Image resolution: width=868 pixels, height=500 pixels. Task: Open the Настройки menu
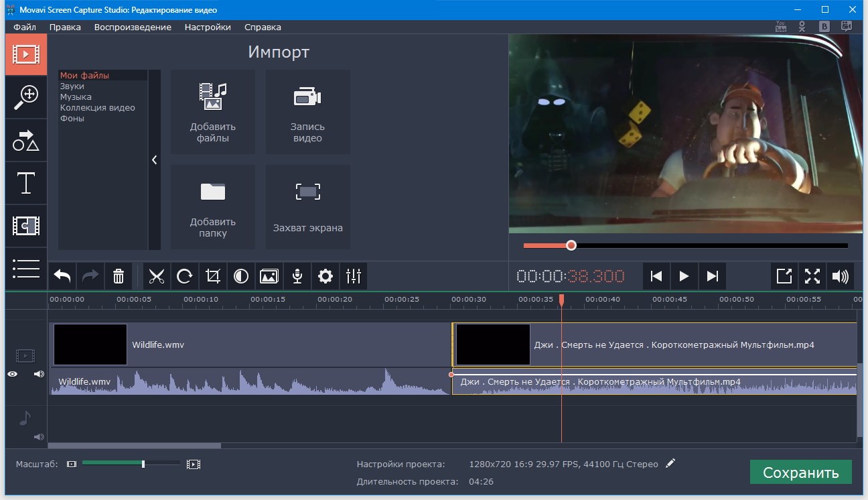point(208,27)
